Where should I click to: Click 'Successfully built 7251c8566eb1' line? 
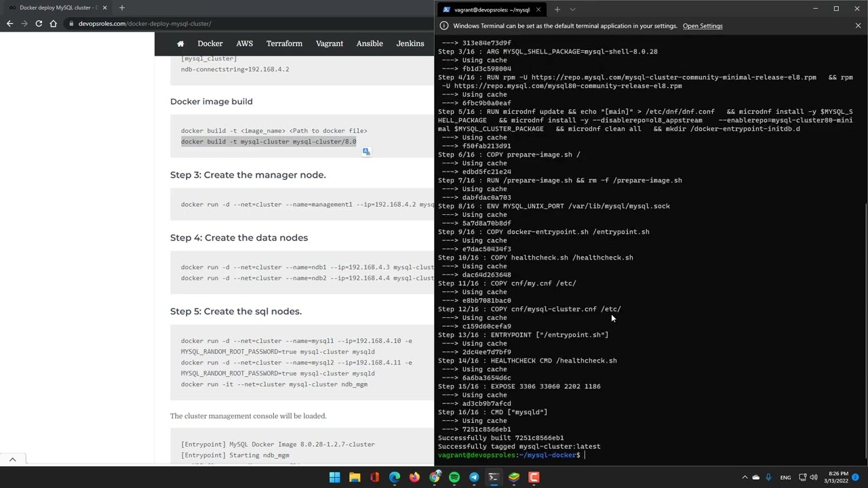click(x=501, y=438)
